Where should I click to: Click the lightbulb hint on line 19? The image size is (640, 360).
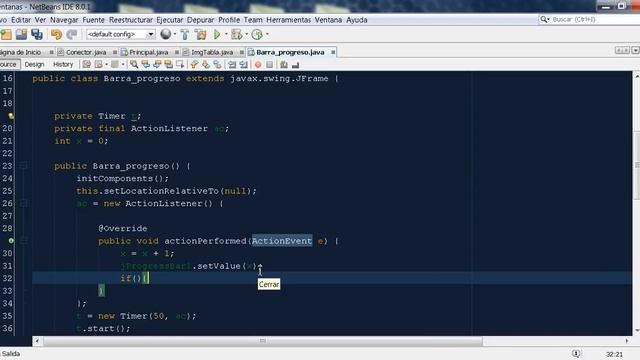(x=11, y=116)
